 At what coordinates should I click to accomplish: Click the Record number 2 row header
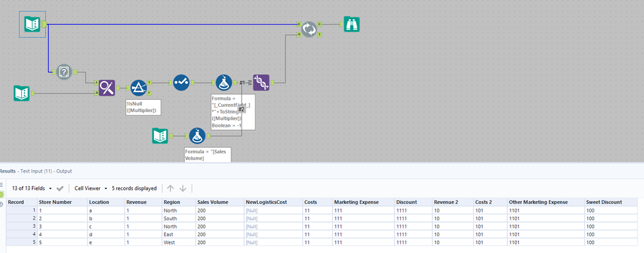(21, 218)
